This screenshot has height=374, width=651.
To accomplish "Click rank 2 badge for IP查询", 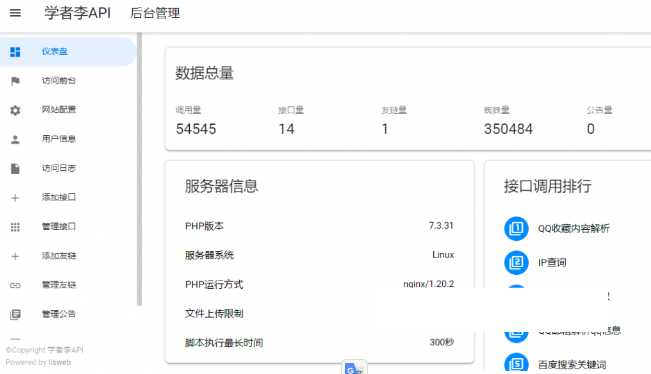I will click(516, 262).
